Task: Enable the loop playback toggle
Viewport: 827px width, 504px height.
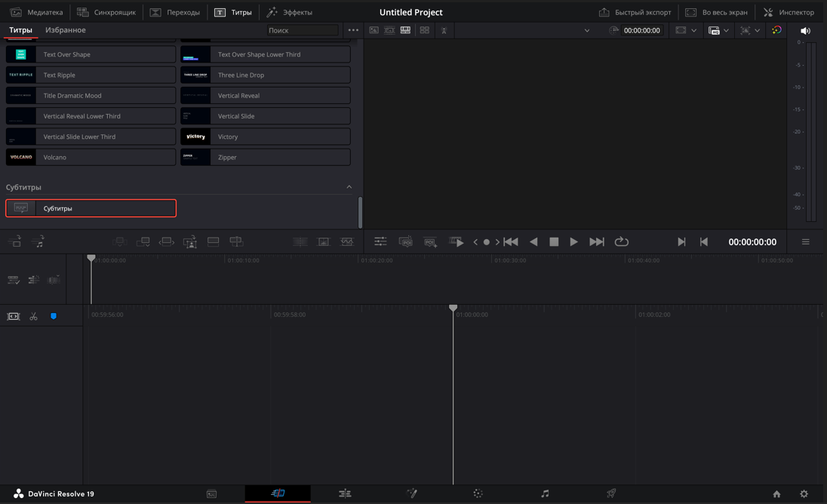Action: tap(621, 241)
